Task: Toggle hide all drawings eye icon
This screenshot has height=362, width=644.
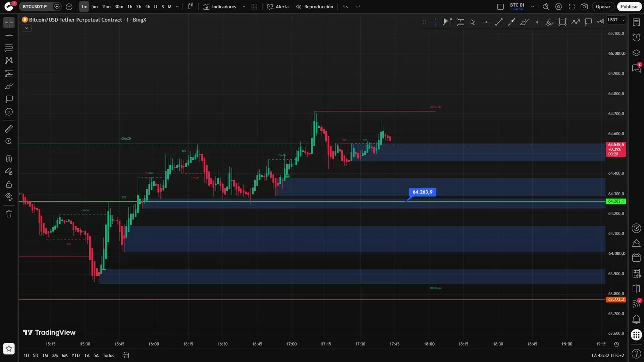Action: tap(9, 197)
